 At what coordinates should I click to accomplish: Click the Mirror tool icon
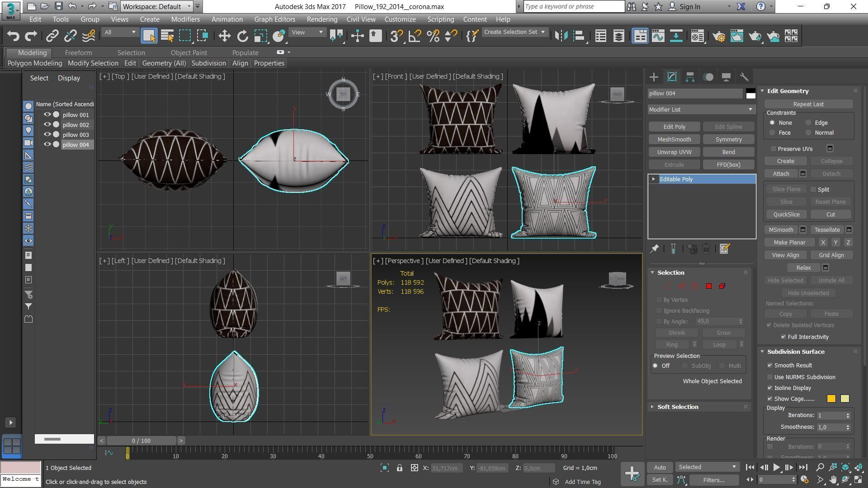pyautogui.click(x=561, y=36)
